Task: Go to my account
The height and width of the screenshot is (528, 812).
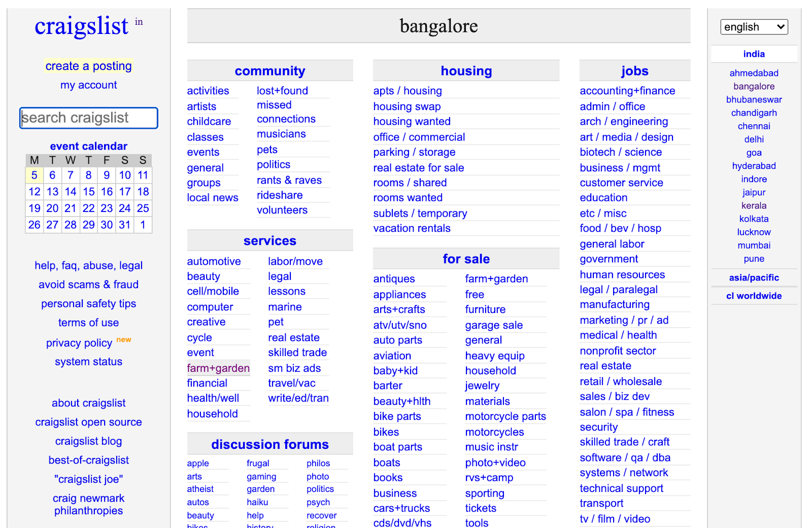Action: (x=89, y=85)
